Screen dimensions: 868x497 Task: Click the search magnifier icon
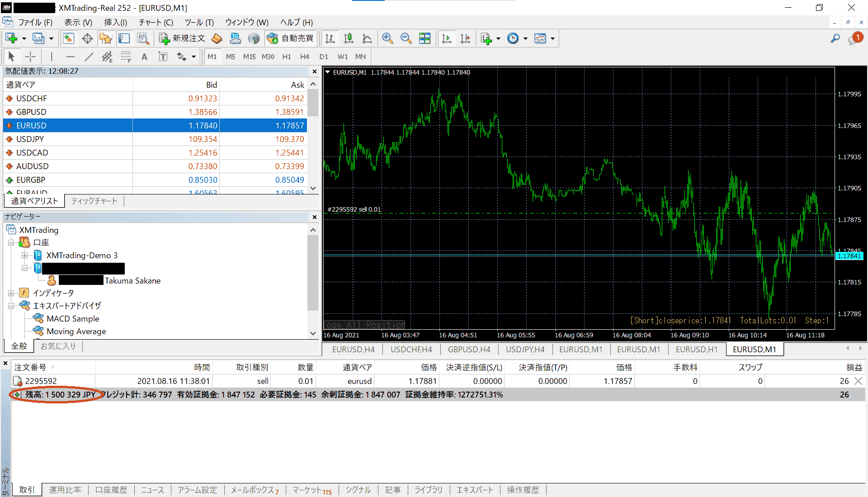(x=835, y=38)
